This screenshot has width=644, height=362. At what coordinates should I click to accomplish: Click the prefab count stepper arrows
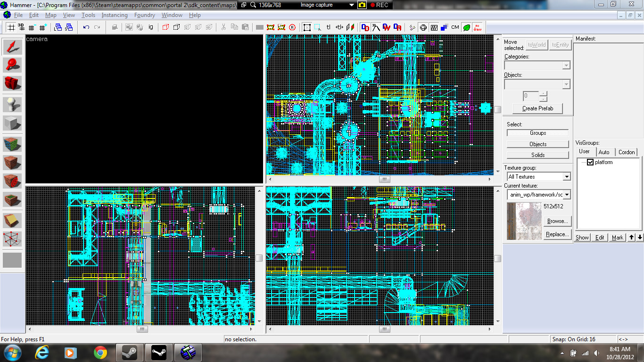click(543, 96)
